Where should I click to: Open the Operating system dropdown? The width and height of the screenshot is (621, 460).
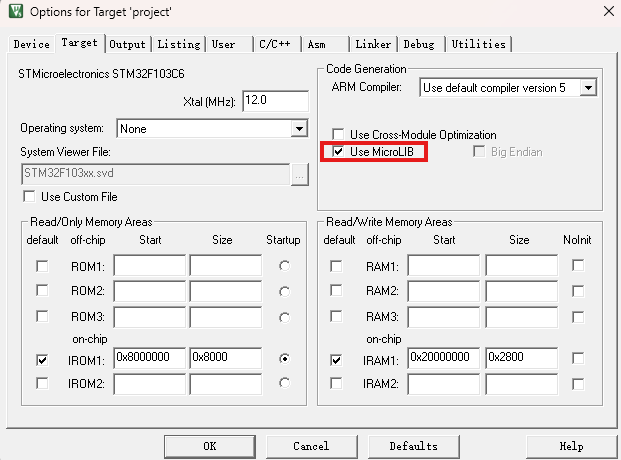point(299,129)
